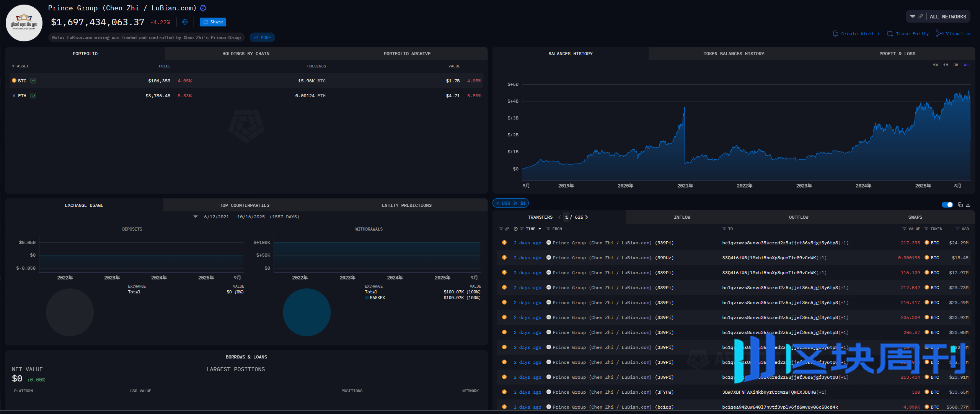
Task: Open the Profit & Loss tab
Action: pyautogui.click(x=897, y=54)
